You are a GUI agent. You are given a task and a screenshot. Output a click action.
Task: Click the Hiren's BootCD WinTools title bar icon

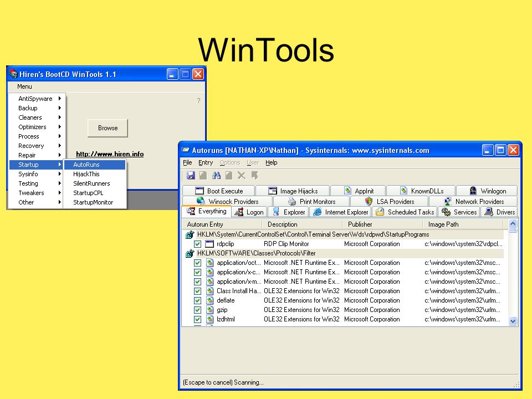point(13,74)
